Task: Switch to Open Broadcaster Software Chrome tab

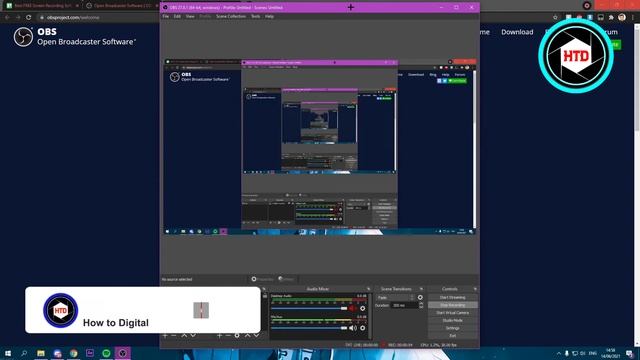Action: pos(121,6)
